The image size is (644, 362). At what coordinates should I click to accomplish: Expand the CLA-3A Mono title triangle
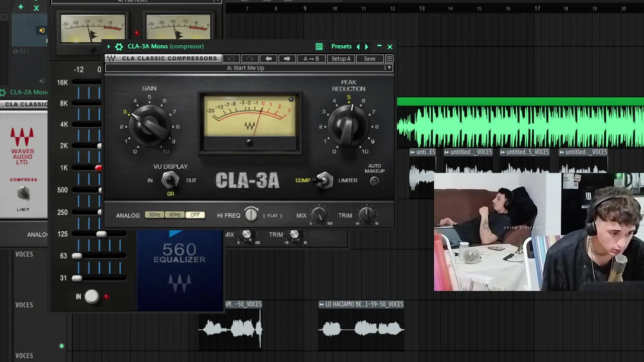(x=109, y=46)
